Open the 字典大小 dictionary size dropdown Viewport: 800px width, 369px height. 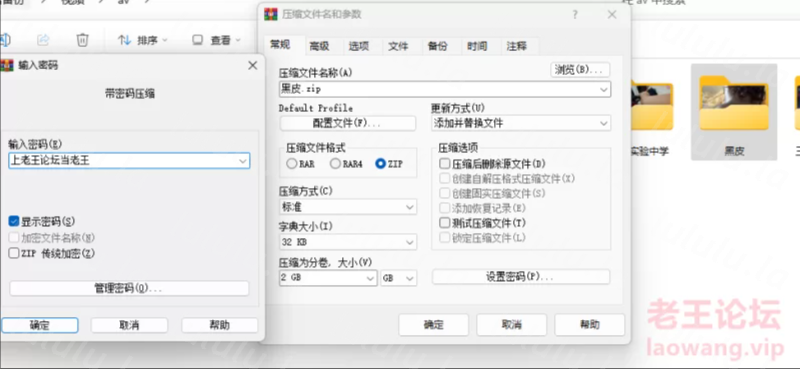pyautogui.click(x=348, y=242)
